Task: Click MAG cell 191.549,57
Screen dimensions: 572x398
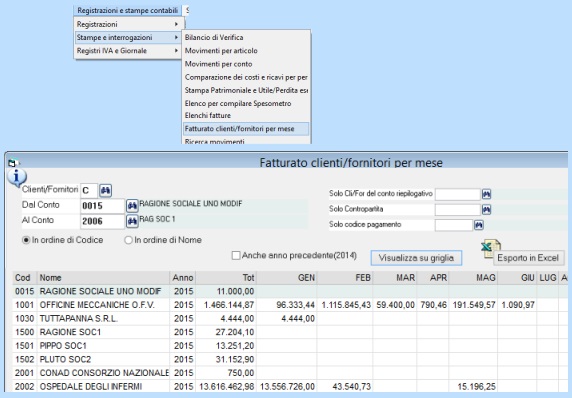Action: point(473,305)
